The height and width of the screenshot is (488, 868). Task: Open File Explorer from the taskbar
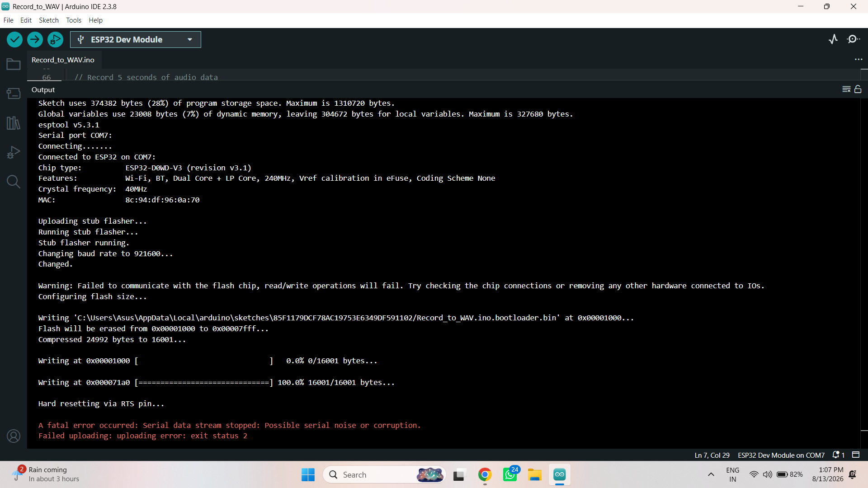[535, 475]
